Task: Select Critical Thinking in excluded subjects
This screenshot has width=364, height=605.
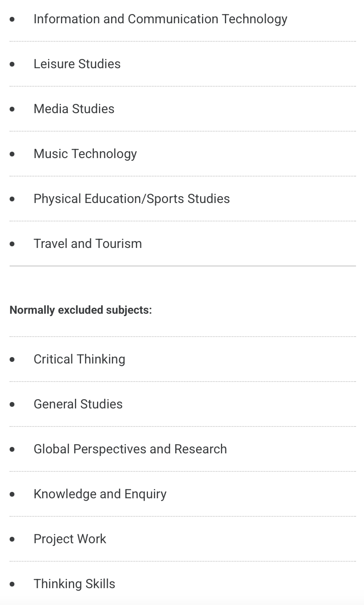Action: [x=79, y=359]
